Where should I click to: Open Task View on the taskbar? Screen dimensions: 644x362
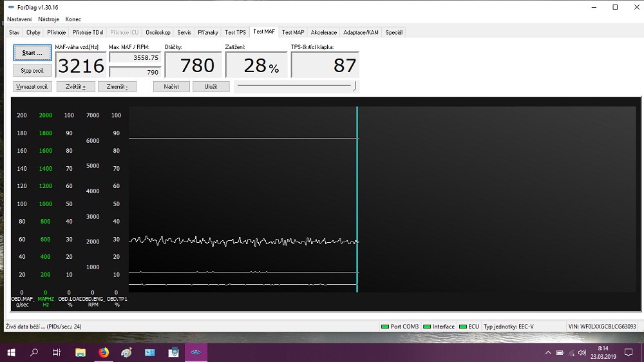[57, 352]
